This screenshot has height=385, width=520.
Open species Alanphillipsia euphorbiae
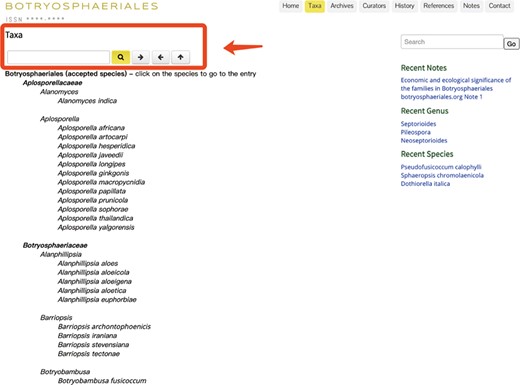point(97,300)
